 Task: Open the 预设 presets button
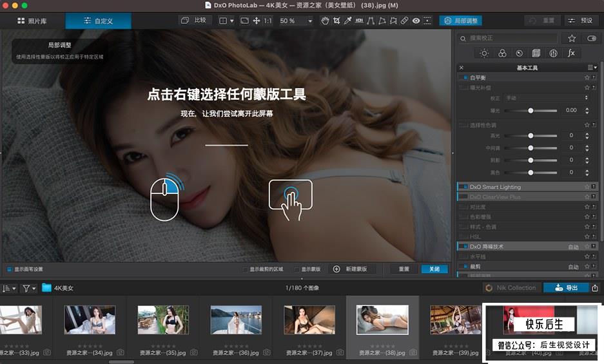581,21
